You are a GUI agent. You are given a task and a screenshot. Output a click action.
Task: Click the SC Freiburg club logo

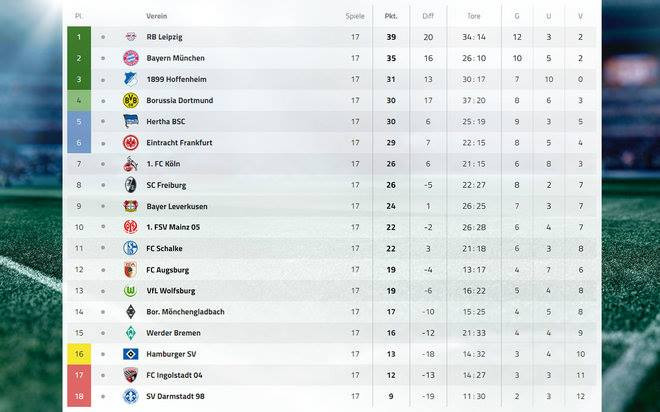130,185
